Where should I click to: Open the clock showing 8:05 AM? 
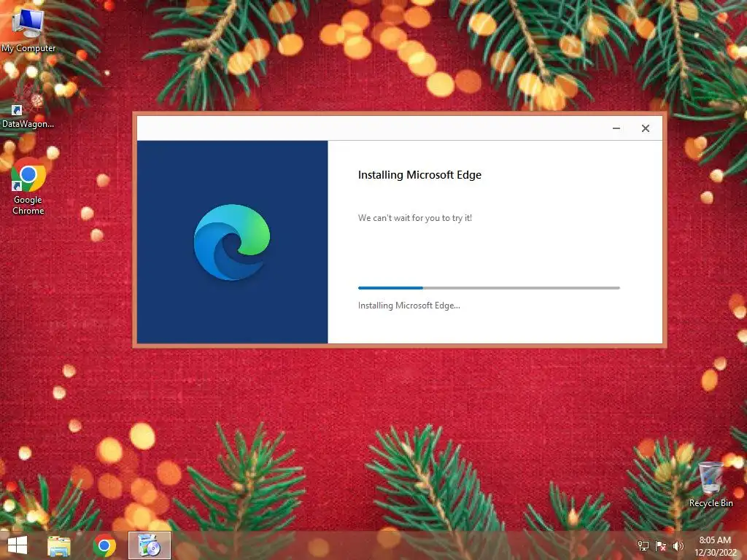[x=715, y=546]
